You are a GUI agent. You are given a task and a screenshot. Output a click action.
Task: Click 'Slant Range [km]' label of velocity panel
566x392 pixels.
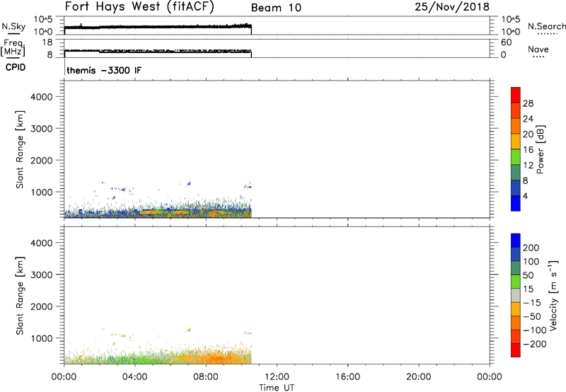[20, 296]
